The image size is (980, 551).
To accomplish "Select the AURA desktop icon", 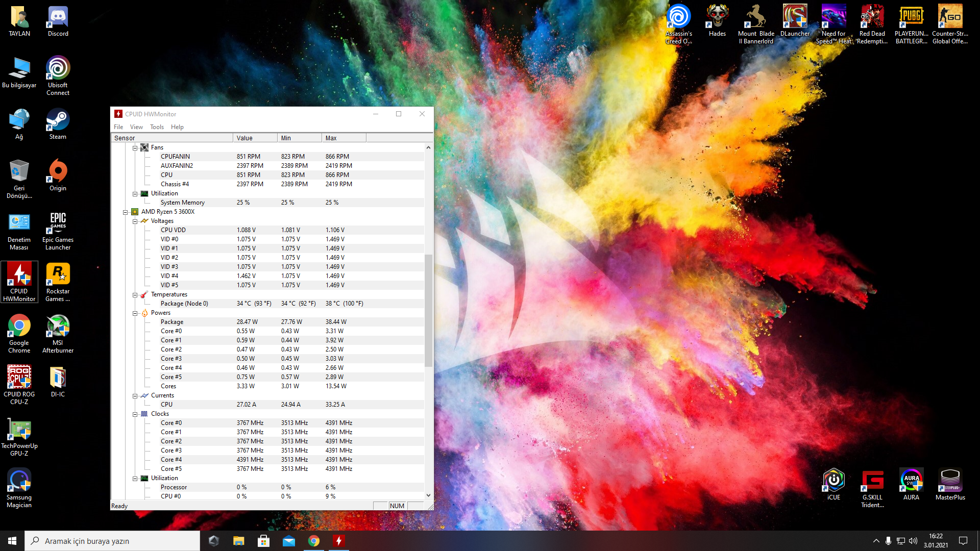I will coord(911,485).
